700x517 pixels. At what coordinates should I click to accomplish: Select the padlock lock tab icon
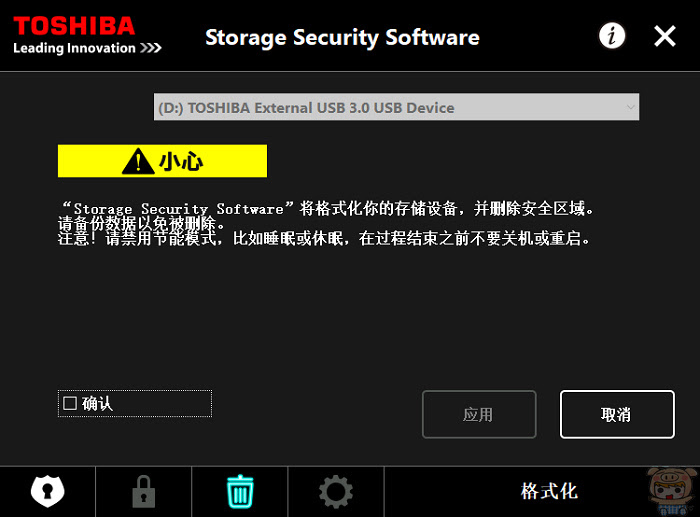coord(143,492)
